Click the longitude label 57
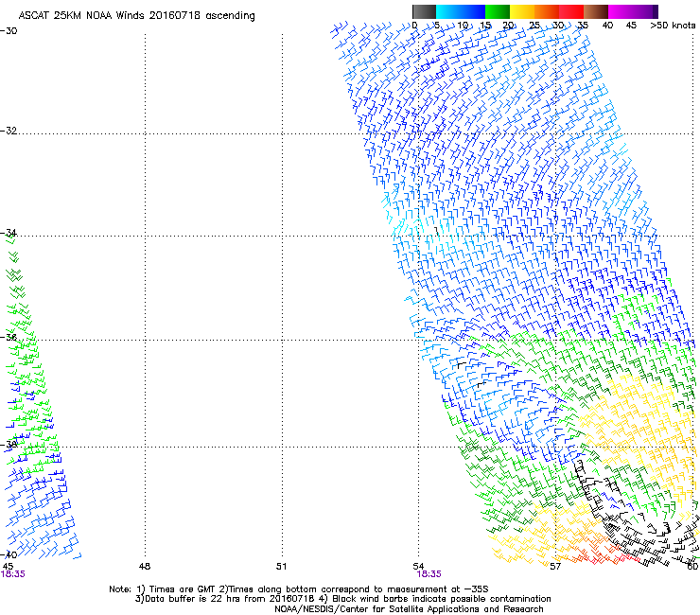Screen dimensions: 700x615 click(555, 567)
